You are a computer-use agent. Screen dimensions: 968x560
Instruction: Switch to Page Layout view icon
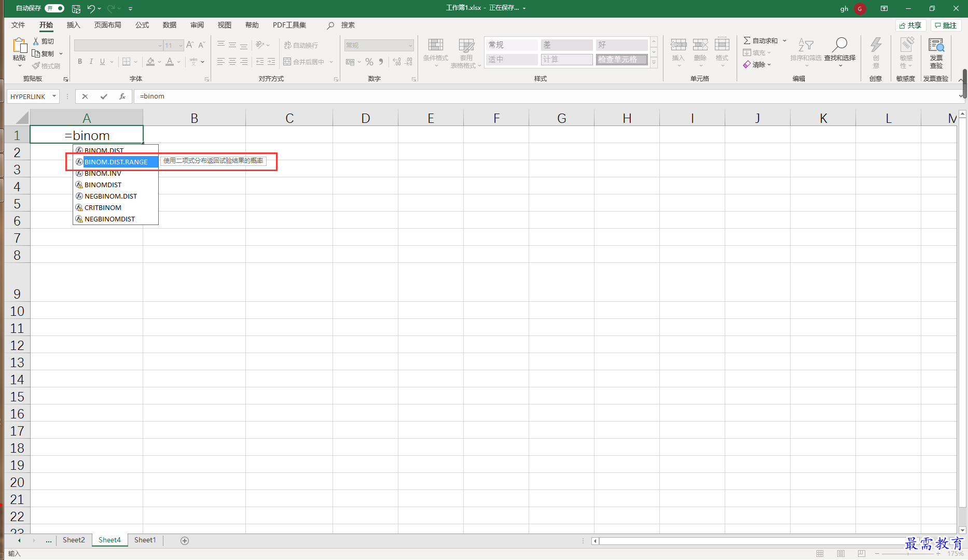pos(841,554)
